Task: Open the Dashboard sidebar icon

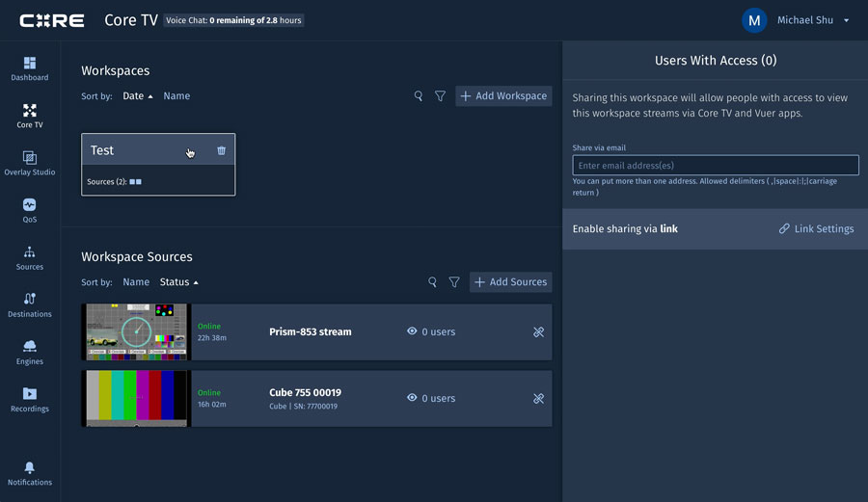Action: (30, 68)
